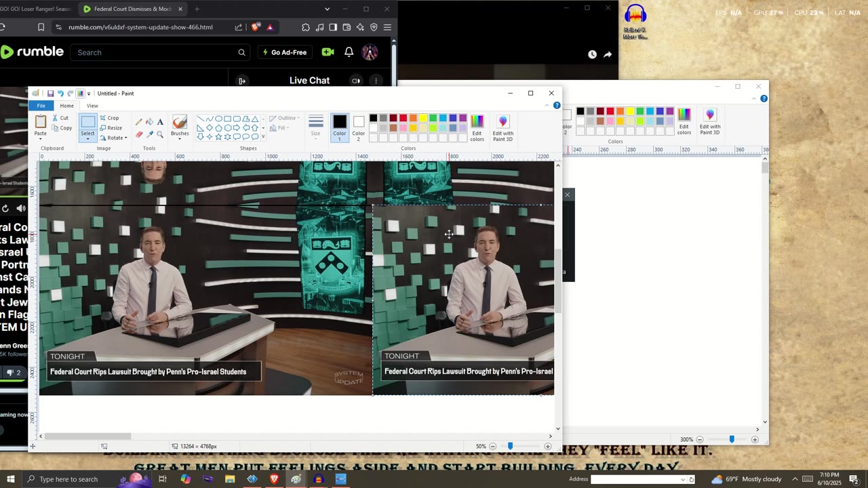Open the Rotate dropdown

tap(113, 138)
